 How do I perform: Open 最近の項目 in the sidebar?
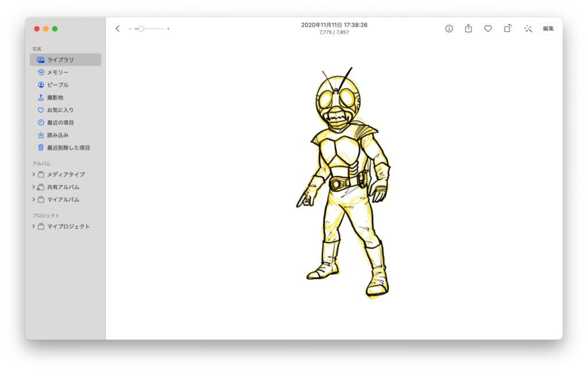click(65, 122)
